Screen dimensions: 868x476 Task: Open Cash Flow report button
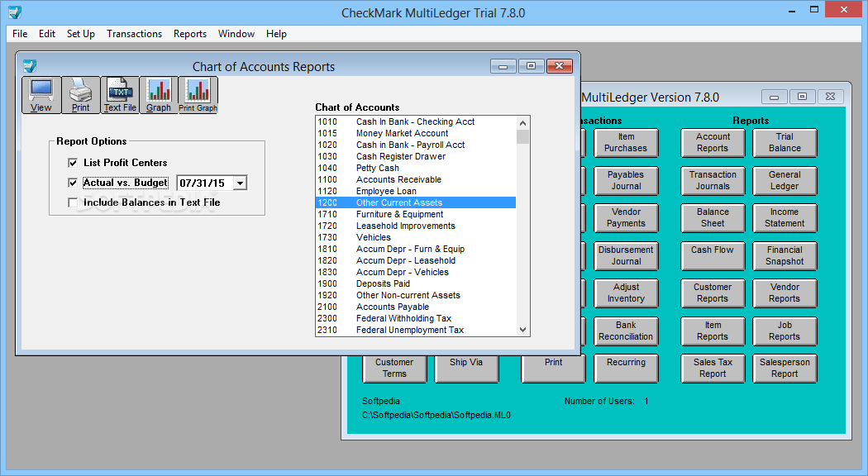tap(713, 255)
